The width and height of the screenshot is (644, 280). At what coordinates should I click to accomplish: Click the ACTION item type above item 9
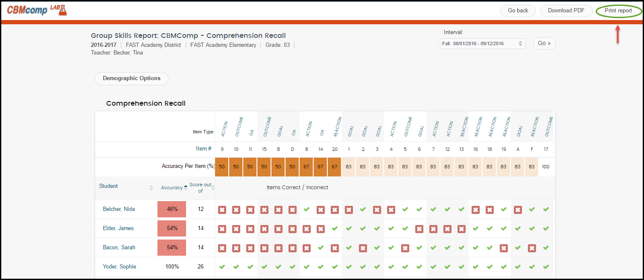(224, 129)
